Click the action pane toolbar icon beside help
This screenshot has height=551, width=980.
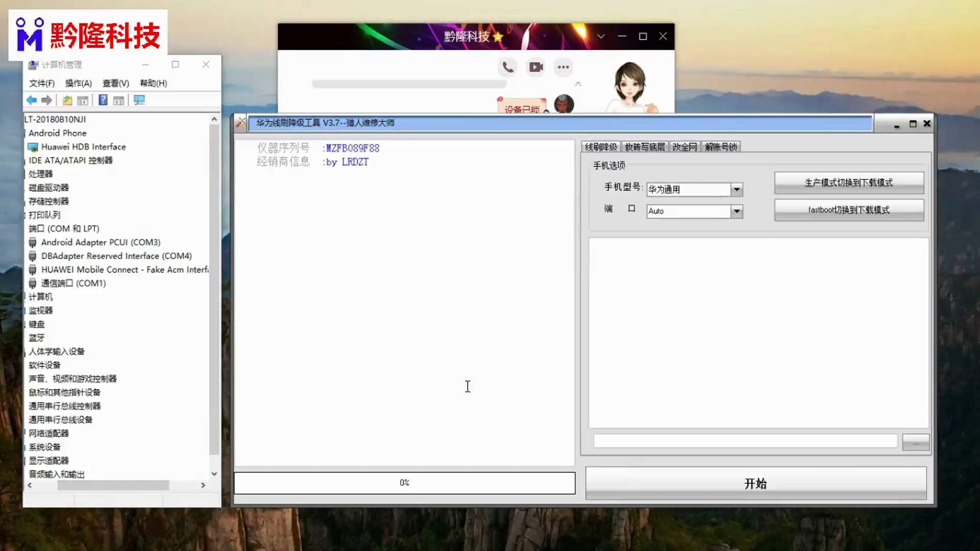click(118, 100)
